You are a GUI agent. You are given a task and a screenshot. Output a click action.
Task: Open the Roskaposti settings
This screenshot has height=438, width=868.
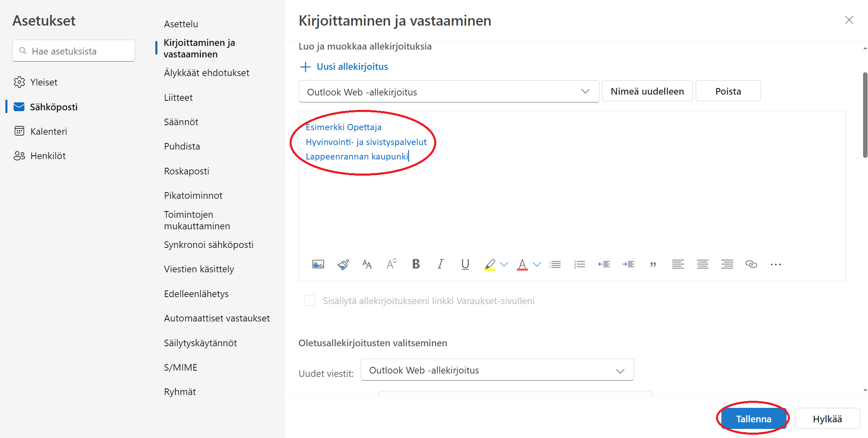(x=186, y=171)
